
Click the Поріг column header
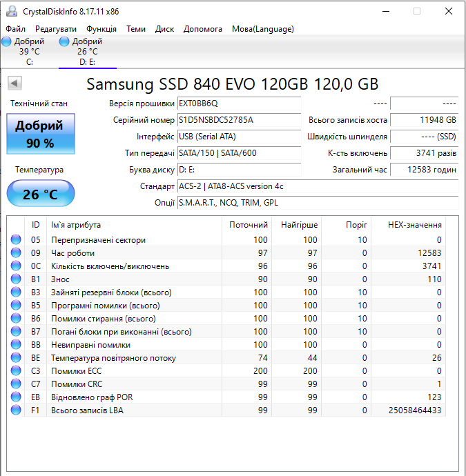(x=347, y=225)
